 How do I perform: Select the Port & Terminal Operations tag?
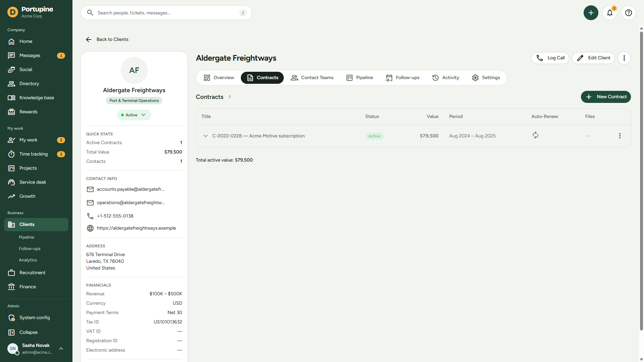(134, 101)
